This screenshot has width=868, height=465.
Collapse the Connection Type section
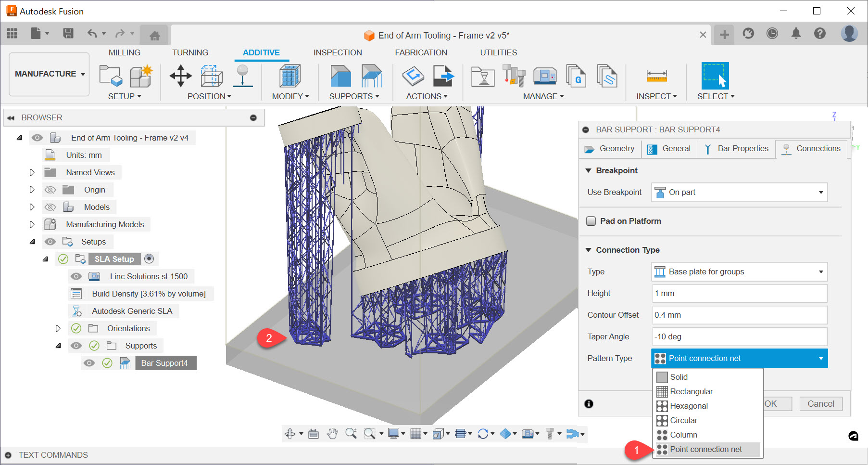588,250
